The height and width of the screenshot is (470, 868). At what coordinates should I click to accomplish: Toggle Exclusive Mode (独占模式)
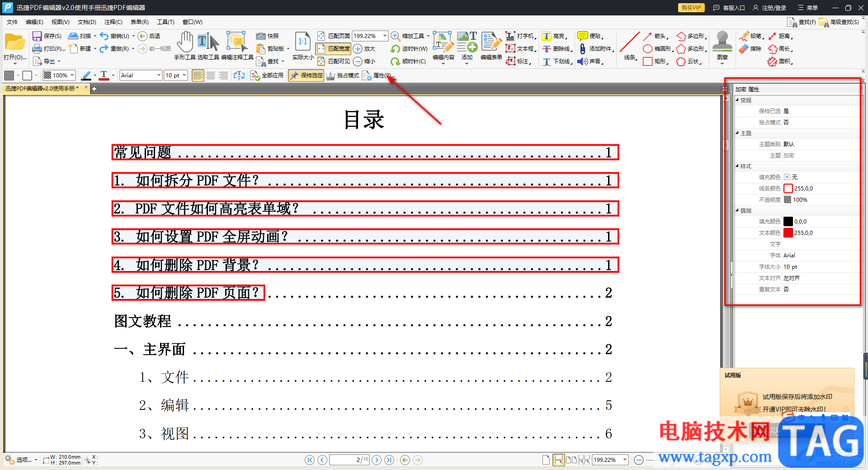point(343,76)
